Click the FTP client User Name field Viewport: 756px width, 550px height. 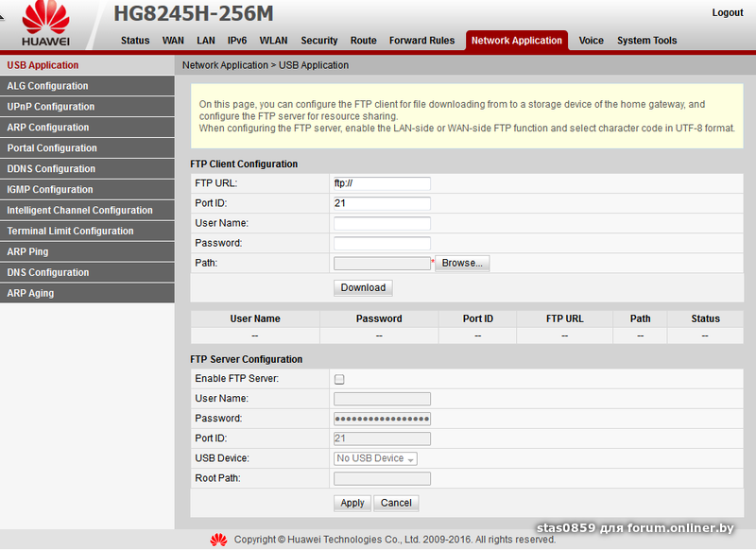tap(382, 223)
